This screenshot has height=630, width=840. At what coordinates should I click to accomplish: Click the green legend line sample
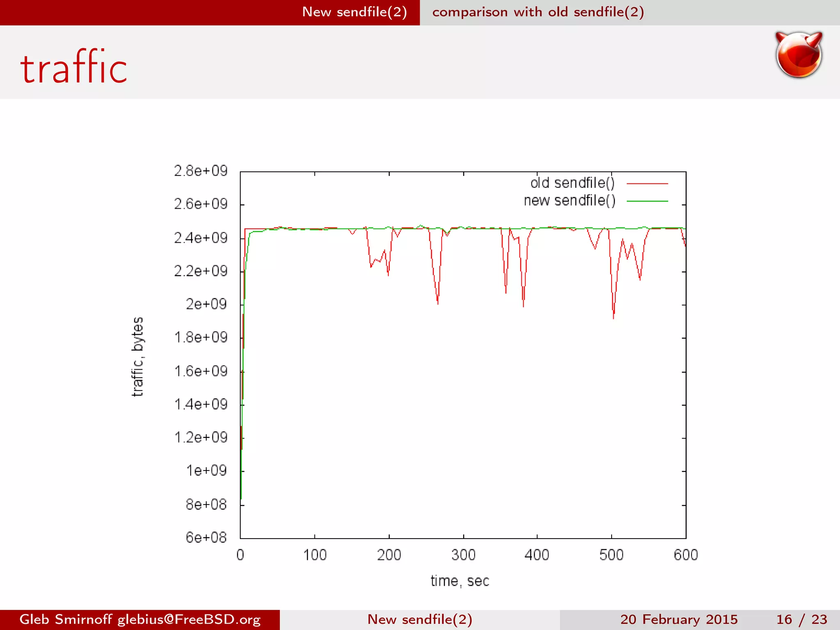(x=647, y=201)
